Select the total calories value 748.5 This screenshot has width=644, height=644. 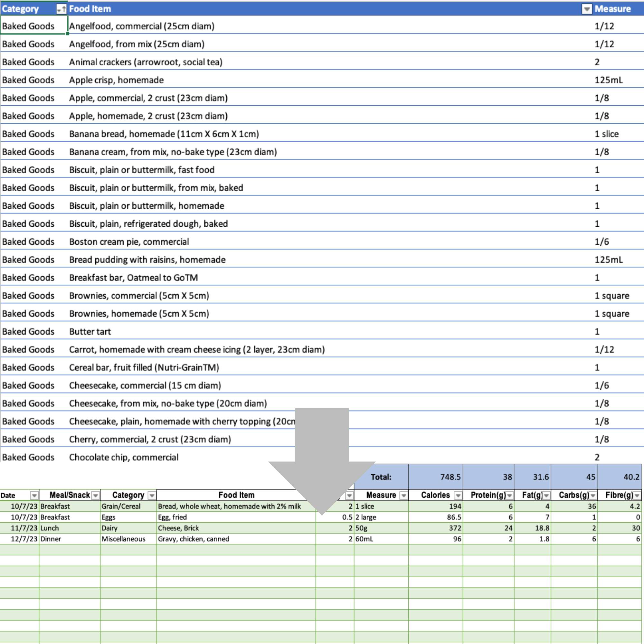coord(436,477)
